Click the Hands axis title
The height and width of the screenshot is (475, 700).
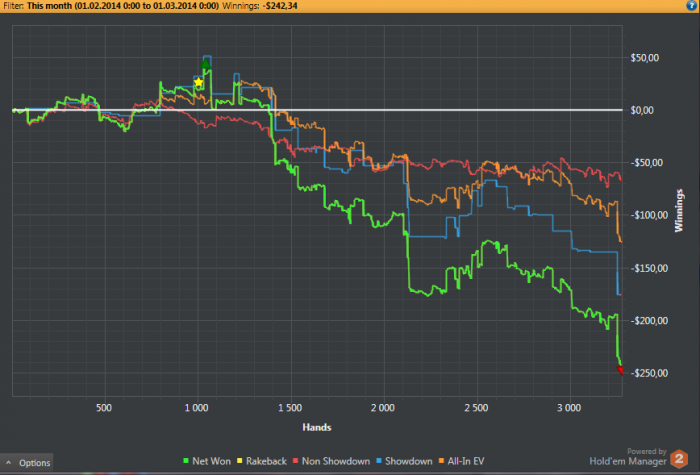pyautogui.click(x=317, y=427)
